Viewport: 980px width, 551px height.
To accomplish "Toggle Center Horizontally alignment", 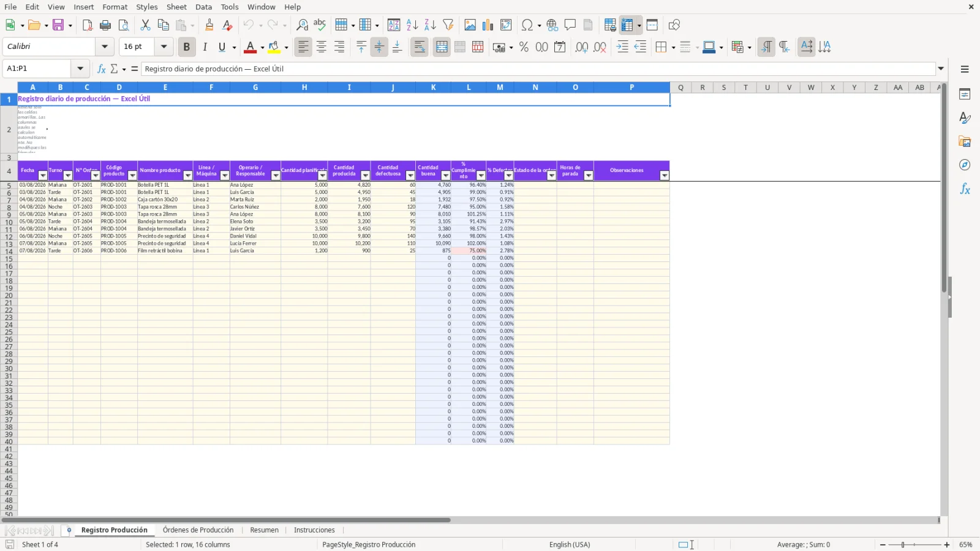I will pos(322,47).
